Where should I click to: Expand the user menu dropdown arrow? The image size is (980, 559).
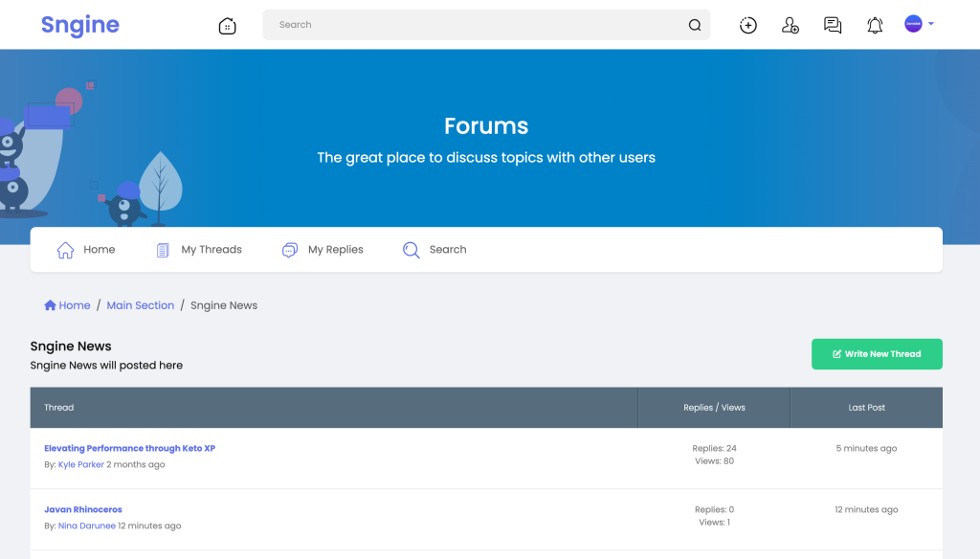click(931, 24)
